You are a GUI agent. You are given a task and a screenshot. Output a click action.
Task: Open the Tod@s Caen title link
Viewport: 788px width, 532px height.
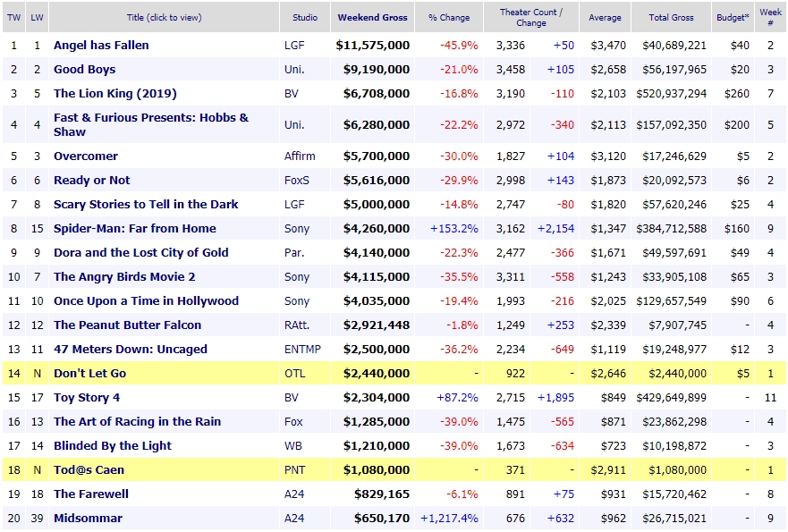89,469
